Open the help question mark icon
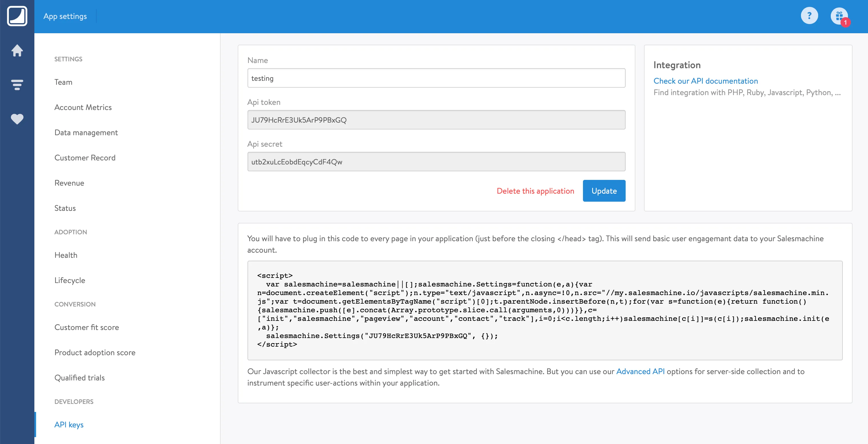The image size is (868, 444). (809, 15)
